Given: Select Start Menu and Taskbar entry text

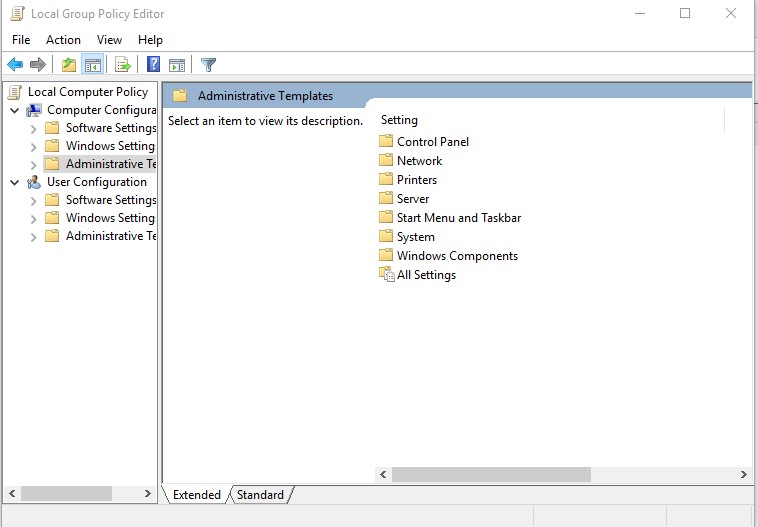Looking at the screenshot, I should (459, 218).
